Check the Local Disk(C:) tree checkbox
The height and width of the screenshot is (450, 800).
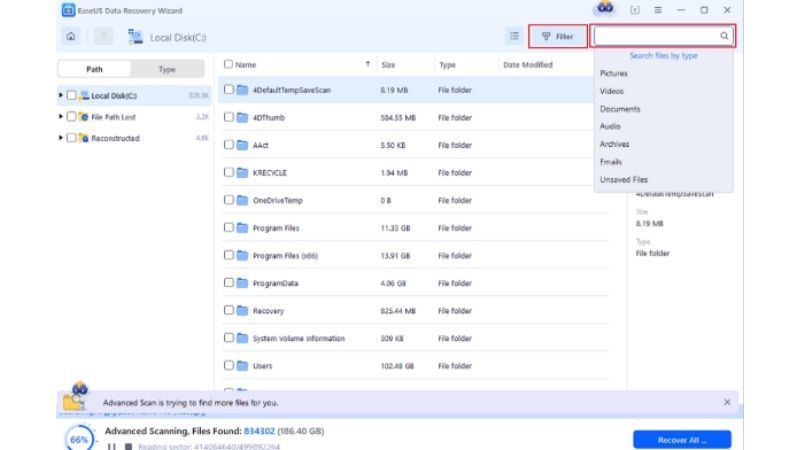tap(71, 95)
